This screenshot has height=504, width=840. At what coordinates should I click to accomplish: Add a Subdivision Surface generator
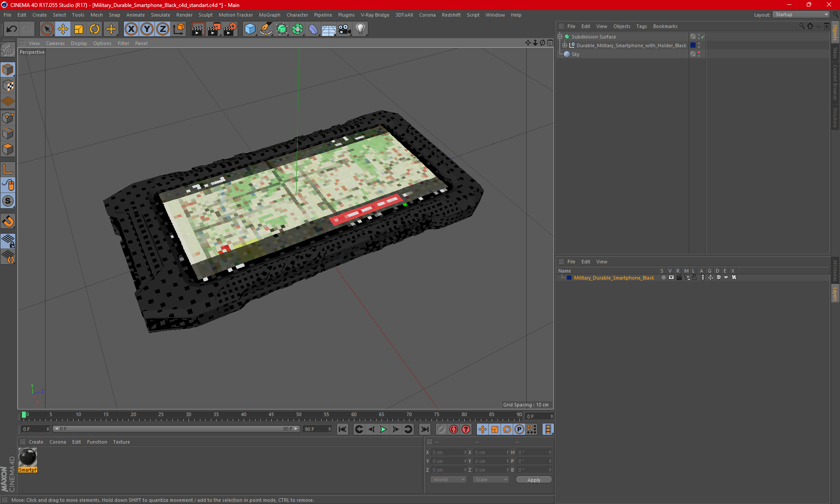click(282, 29)
